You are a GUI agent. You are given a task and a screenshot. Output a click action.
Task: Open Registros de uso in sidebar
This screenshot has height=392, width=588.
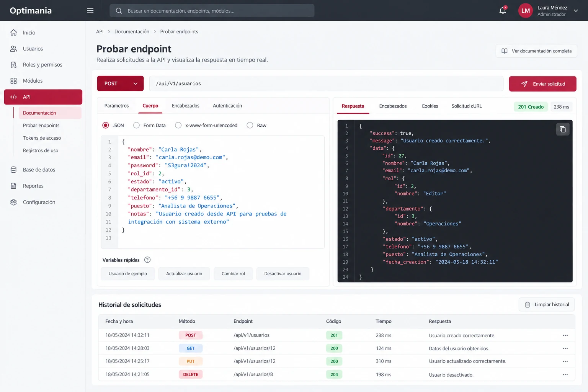pyautogui.click(x=41, y=150)
